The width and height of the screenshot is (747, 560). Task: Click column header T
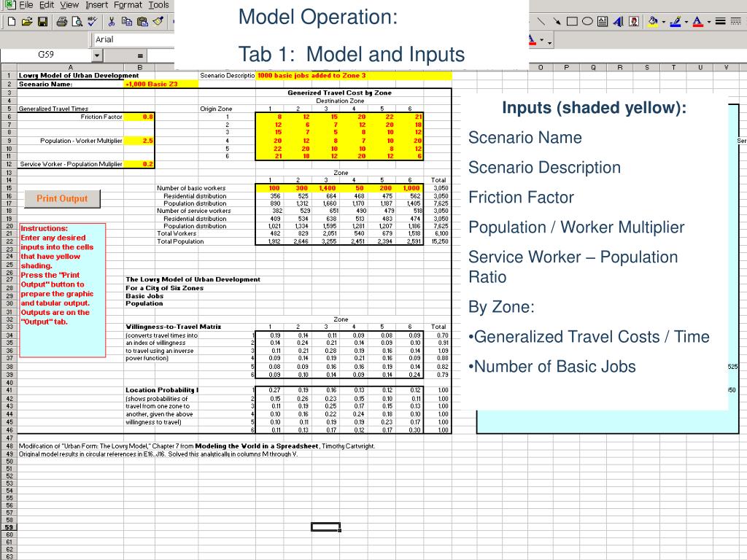[673, 68]
